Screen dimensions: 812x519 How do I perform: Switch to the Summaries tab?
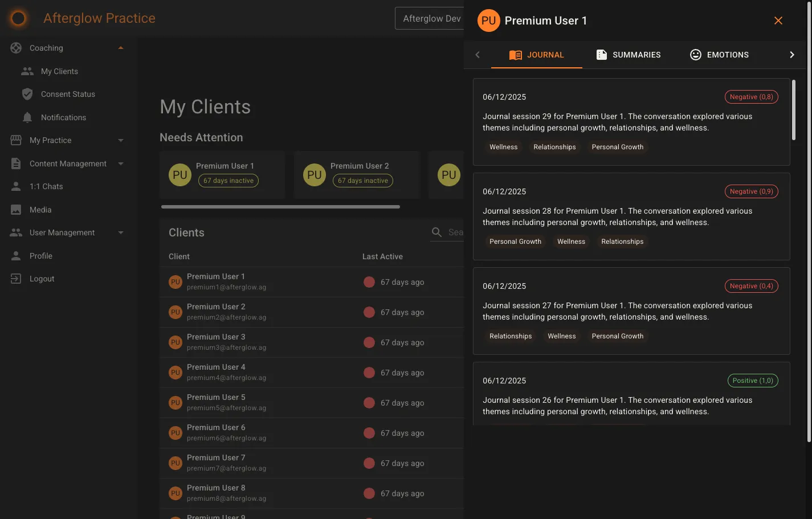click(629, 54)
